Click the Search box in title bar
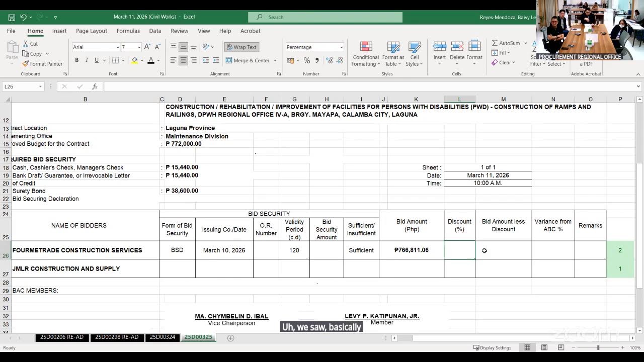644x362 pixels. pos(326,17)
